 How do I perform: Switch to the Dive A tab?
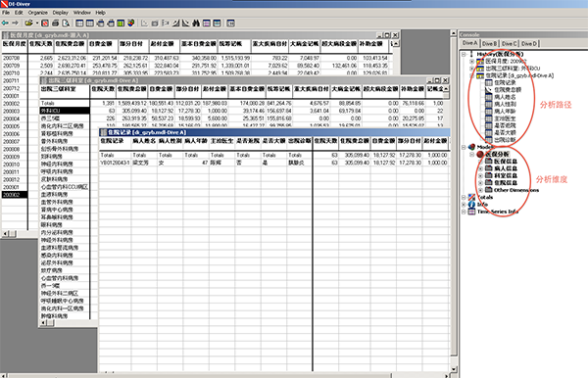[x=469, y=43]
